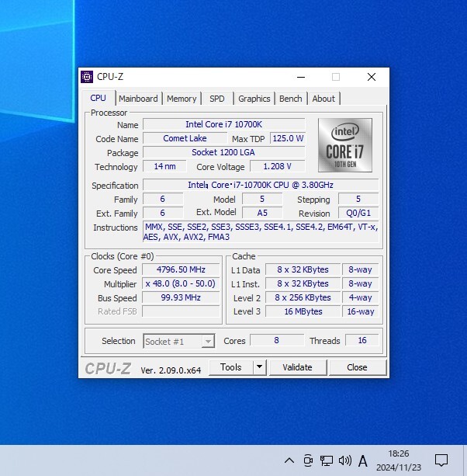Expand the Tools dropdown arrow
This screenshot has width=467, height=476.
pyautogui.click(x=260, y=367)
